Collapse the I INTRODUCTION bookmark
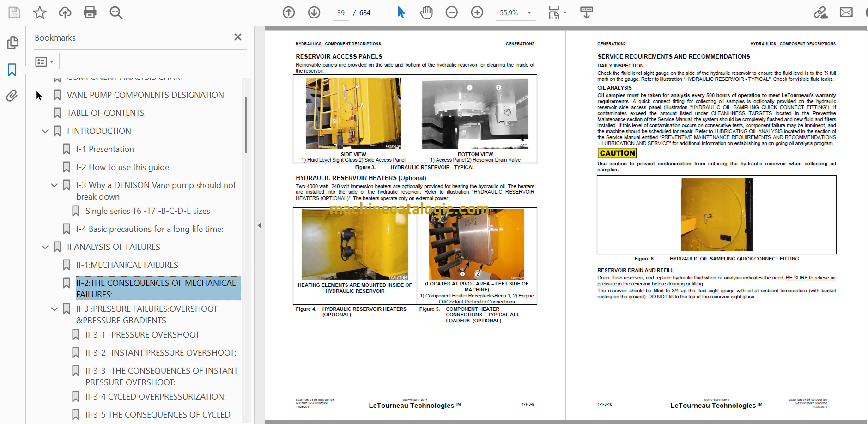Screen dimensions: 868x424 tap(45, 131)
